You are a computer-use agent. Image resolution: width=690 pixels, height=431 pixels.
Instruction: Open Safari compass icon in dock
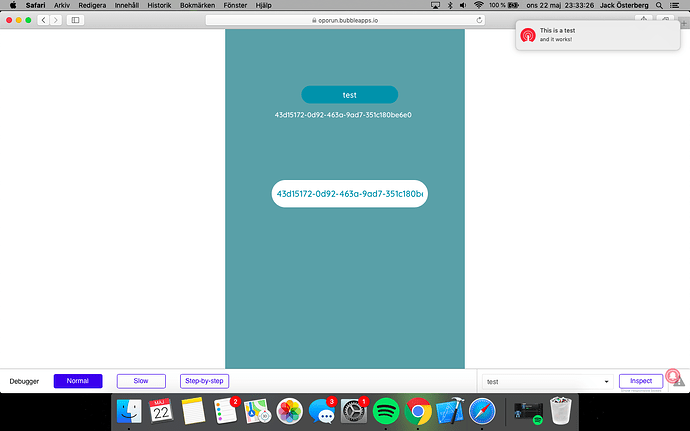point(482,411)
